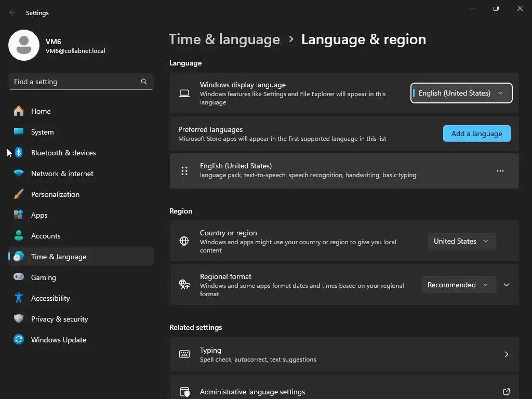Click the Personalization paintbrush icon
This screenshot has width=532, height=399.
(19, 194)
